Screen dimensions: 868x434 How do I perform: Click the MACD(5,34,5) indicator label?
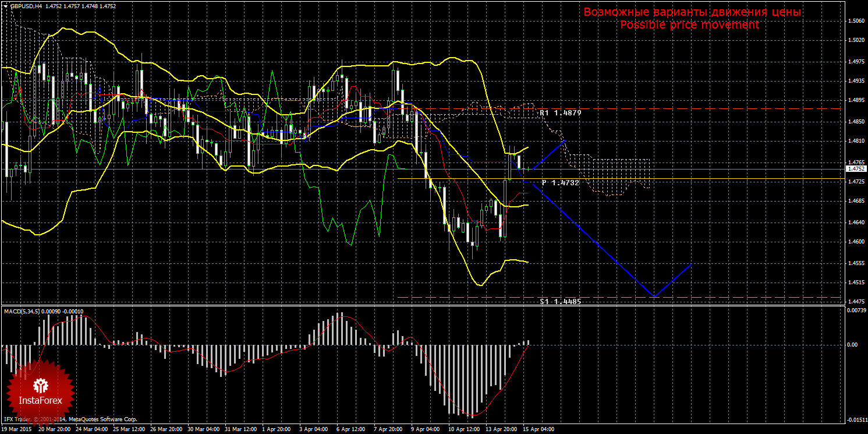(x=23, y=312)
